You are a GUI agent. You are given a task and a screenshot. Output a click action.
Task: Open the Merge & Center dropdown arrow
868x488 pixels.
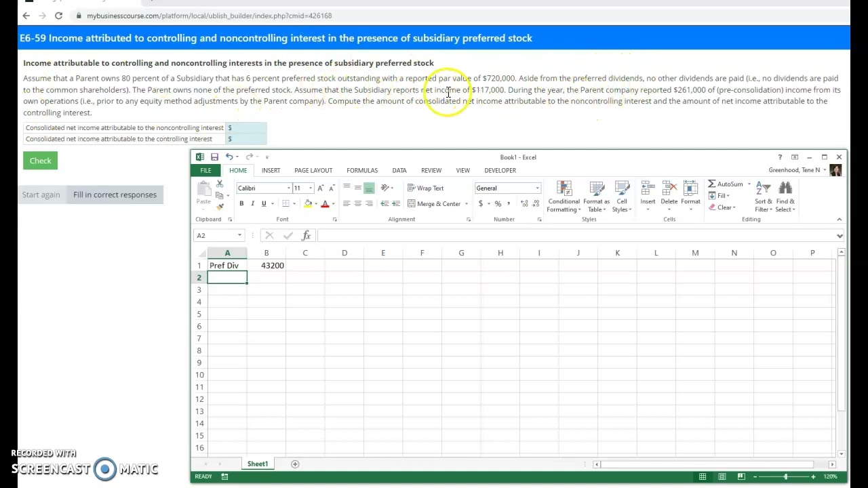coord(467,203)
